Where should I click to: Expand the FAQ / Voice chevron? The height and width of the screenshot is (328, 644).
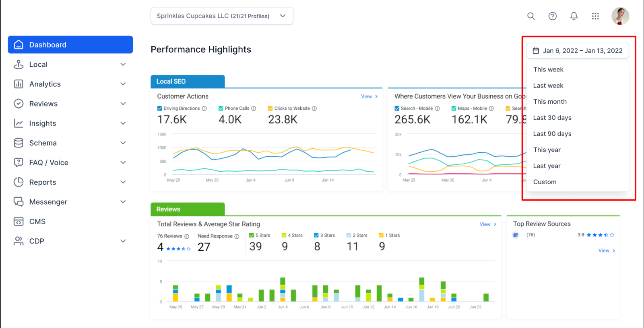click(x=123, y=162)
